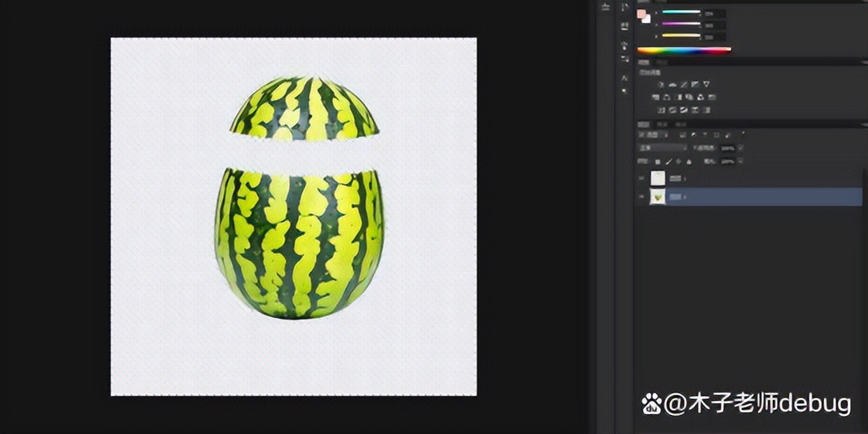Image resolution: width=868 pixels, height=434 pixels.
Task: Add a Curves adjustment layer
Action: [684, 85]
